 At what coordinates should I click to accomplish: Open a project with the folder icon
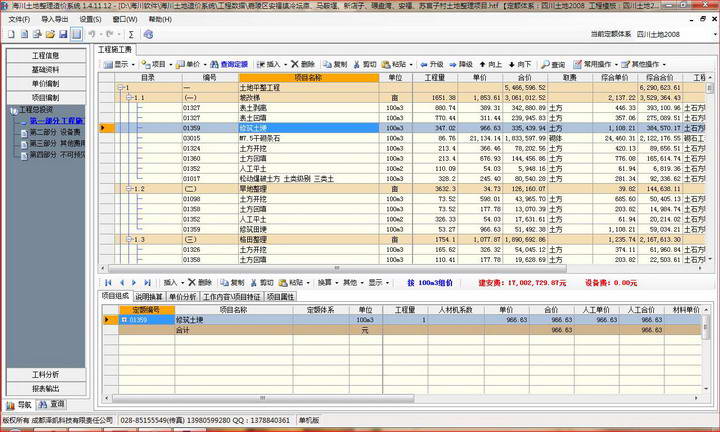pyautogui.click(x=50, y=34)
